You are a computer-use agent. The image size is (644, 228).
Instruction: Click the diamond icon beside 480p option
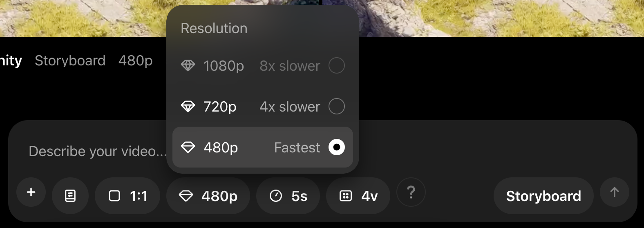click(188, 147)
